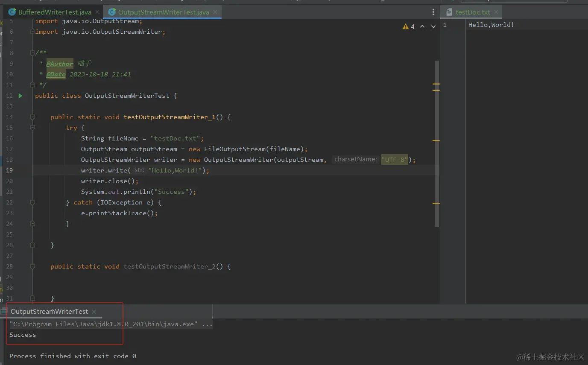Screen dimensions: 588x365
Task: Click the @Author tag in Javadoc
Action: (x=60, y=64)
